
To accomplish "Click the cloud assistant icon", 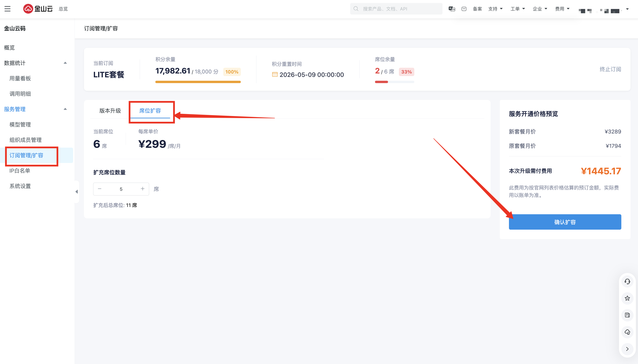I will tap(627, 332).
